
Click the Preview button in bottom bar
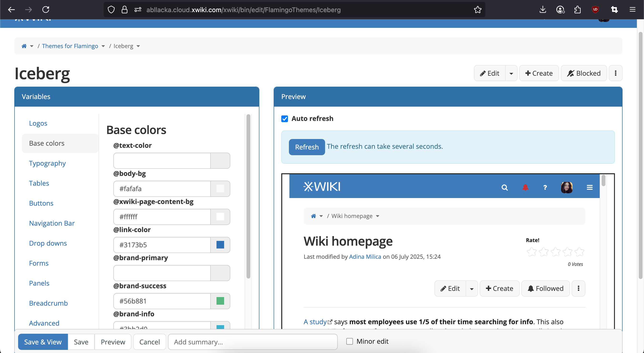113,342
